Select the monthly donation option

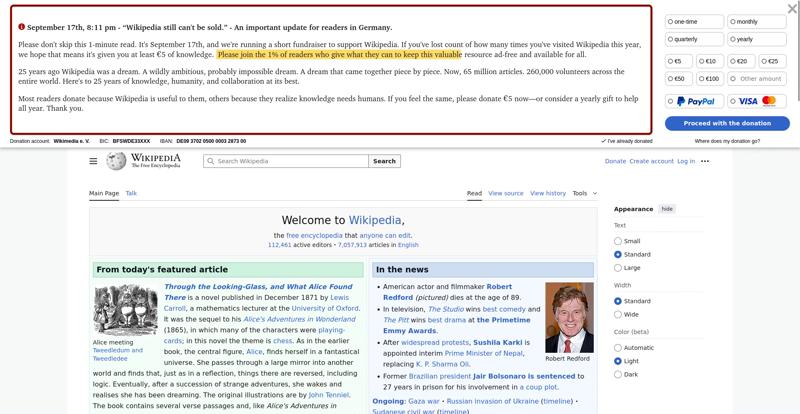[x=757, y=21]
